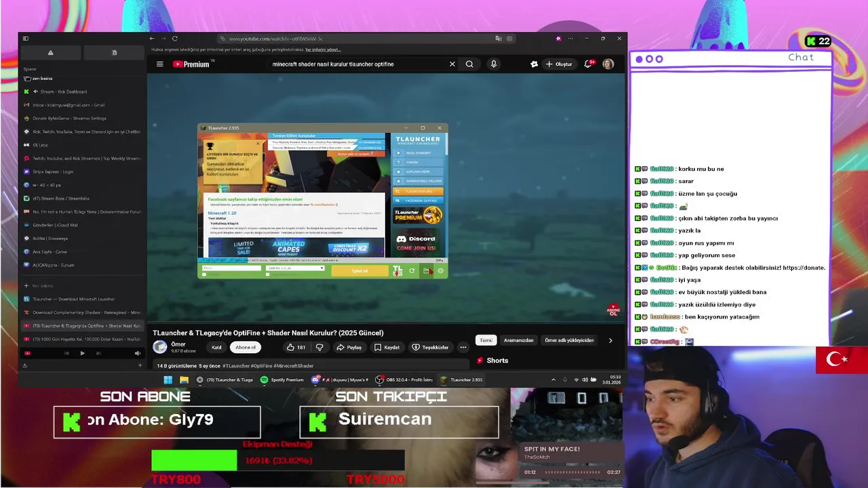The image size is (868, 488).
Task: Switch to Donate ByNoGame Streamer Settings tab
Action: [x=81, y=118]
